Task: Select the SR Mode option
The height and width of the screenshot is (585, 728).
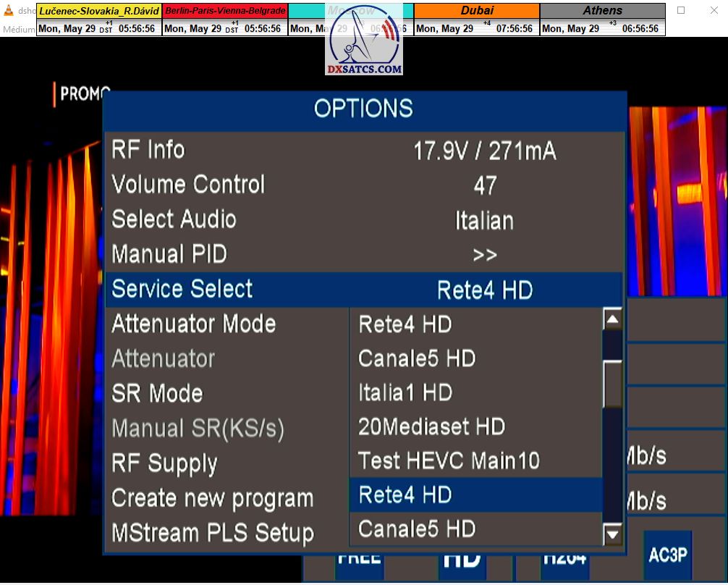Action: [157, 393]
